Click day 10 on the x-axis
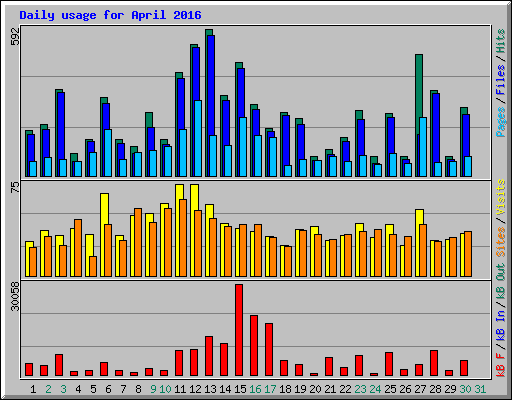This screenshot has width=512, height=400. tap(165, 389)
